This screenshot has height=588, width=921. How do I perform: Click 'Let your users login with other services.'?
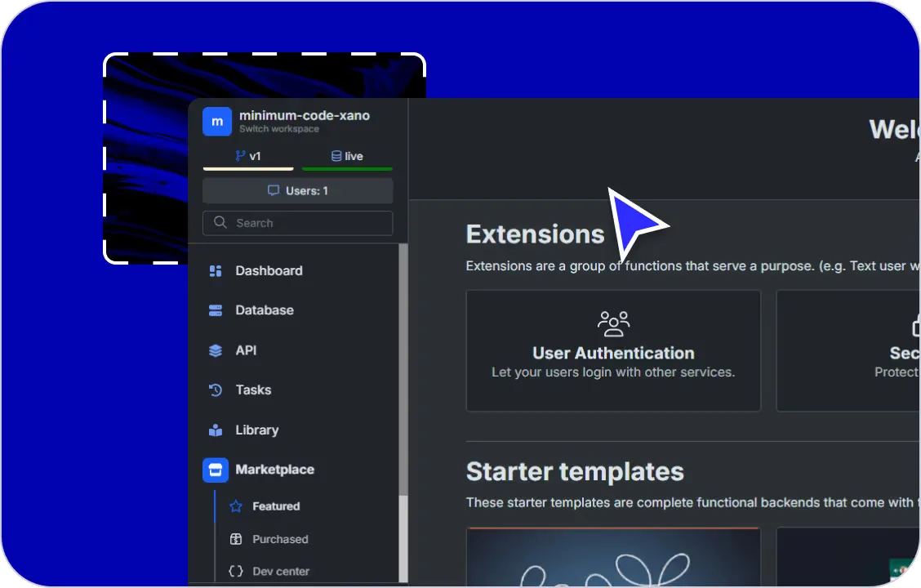point(613,372)
